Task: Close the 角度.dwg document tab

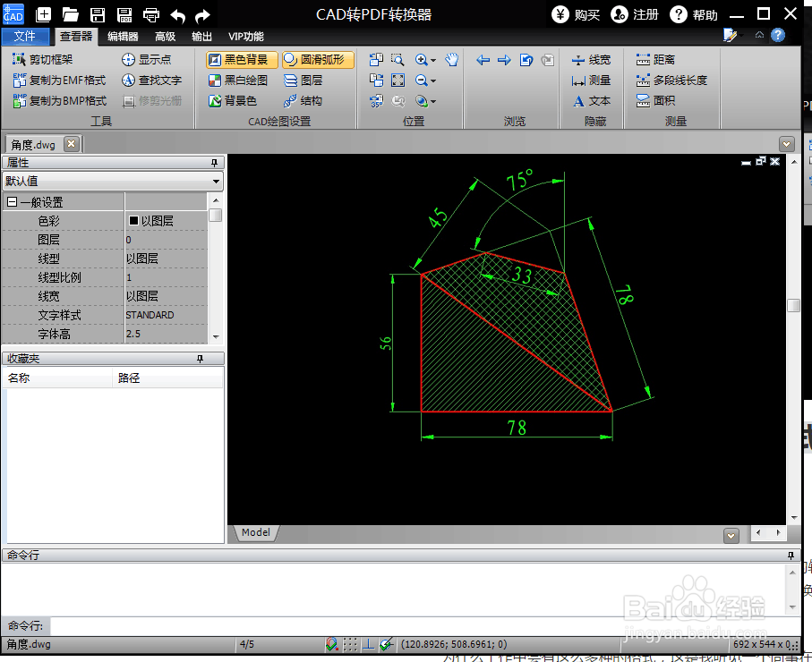Action: [72, 143]
